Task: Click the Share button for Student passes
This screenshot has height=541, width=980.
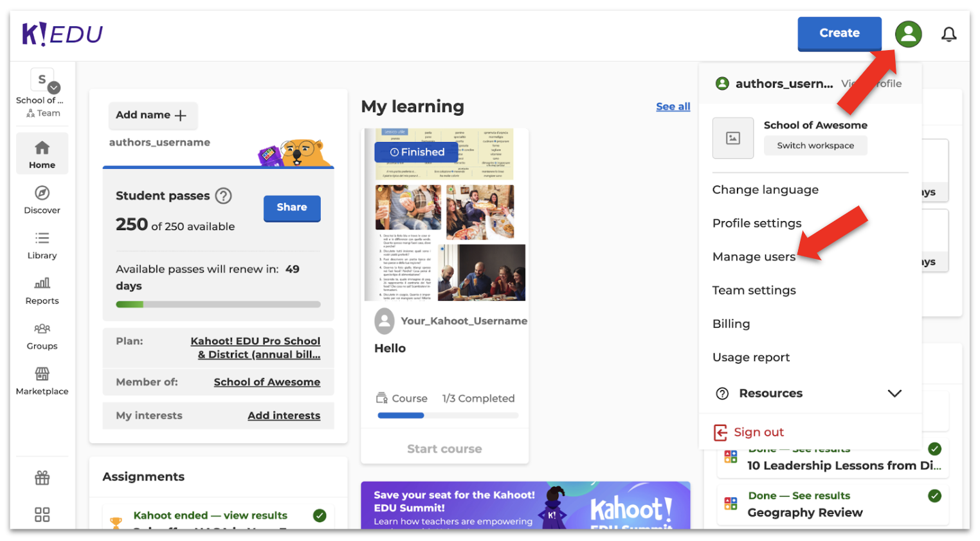Action: pos(291,208)
